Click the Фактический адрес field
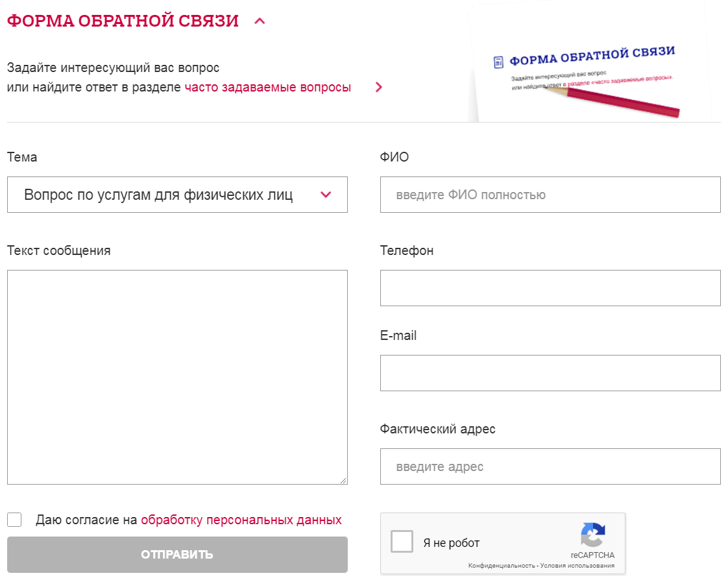728x580 pixels. [x=550, y=466]
